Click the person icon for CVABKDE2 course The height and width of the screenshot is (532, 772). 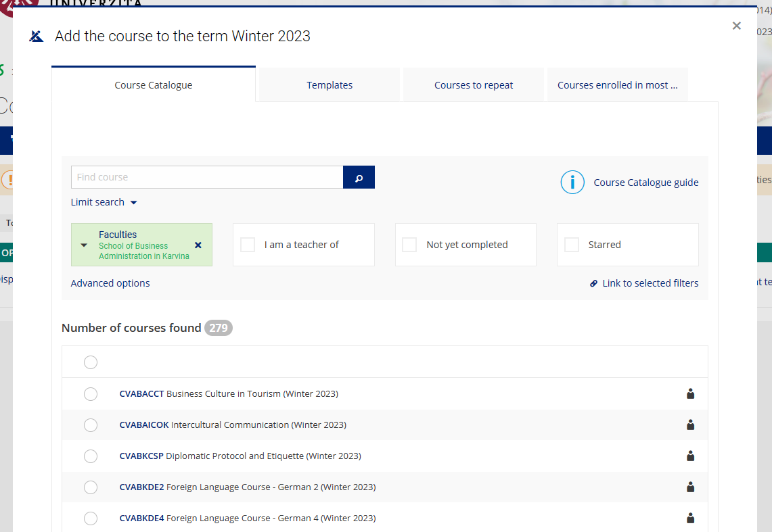pyautogui.click(x=690, y=487)
